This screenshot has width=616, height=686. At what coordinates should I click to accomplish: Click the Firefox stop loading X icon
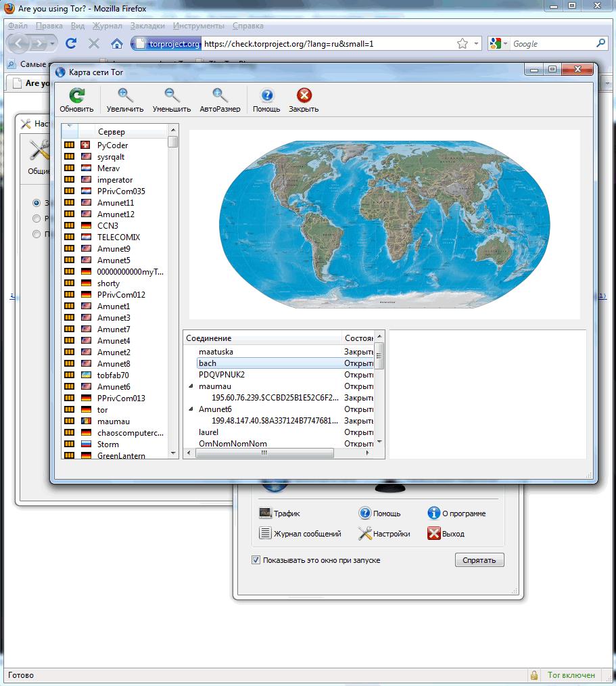pos(93,43)
